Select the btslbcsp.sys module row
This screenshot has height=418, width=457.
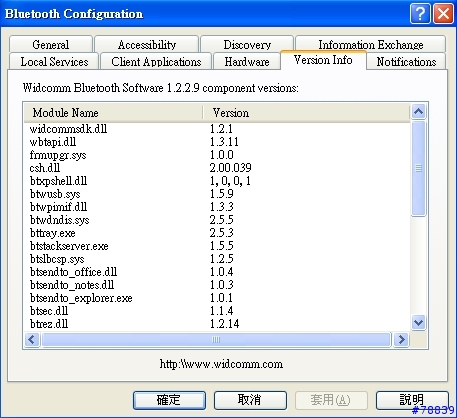coord(217,259)
